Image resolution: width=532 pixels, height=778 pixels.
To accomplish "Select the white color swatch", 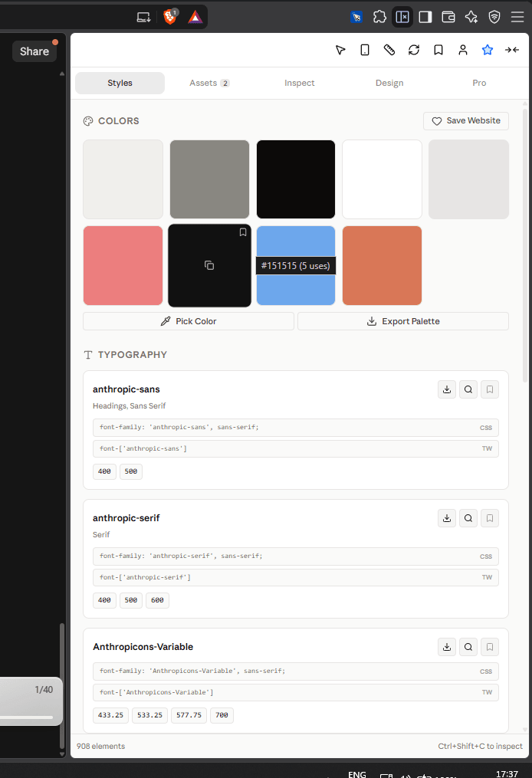I will click(x=382, y=179).
